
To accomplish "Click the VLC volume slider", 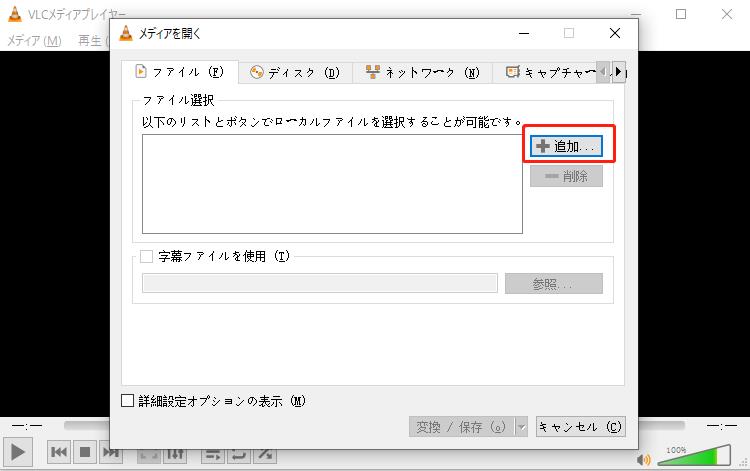I will [694, 455].
